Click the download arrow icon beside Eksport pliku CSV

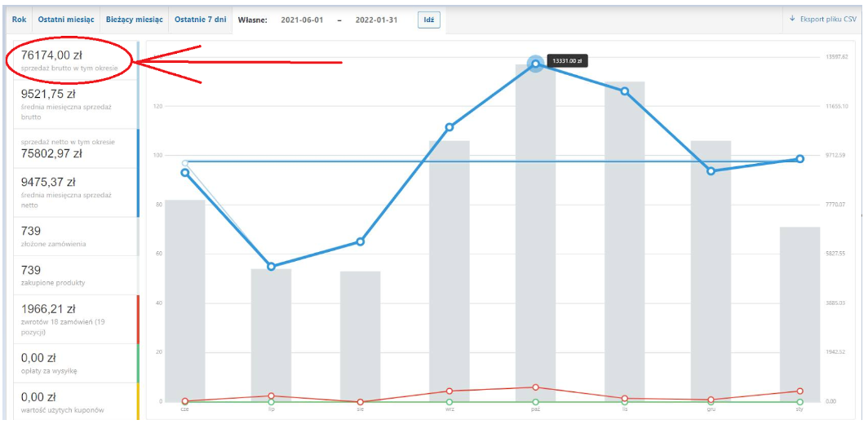point(792,19)
